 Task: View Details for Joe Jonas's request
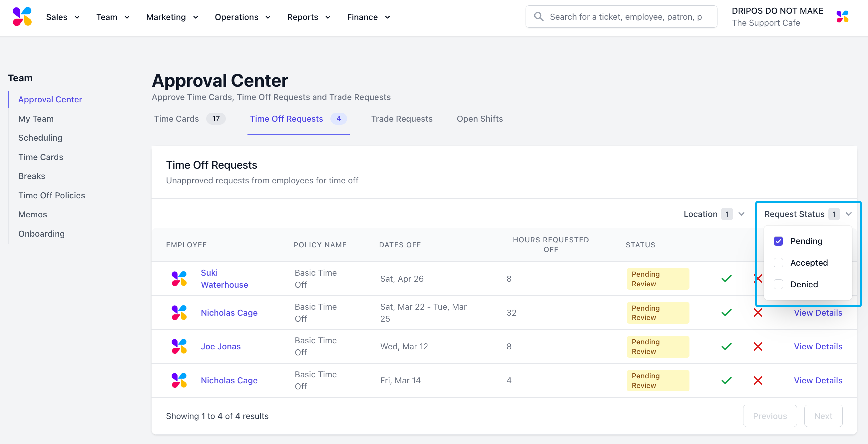pos(818,346)
